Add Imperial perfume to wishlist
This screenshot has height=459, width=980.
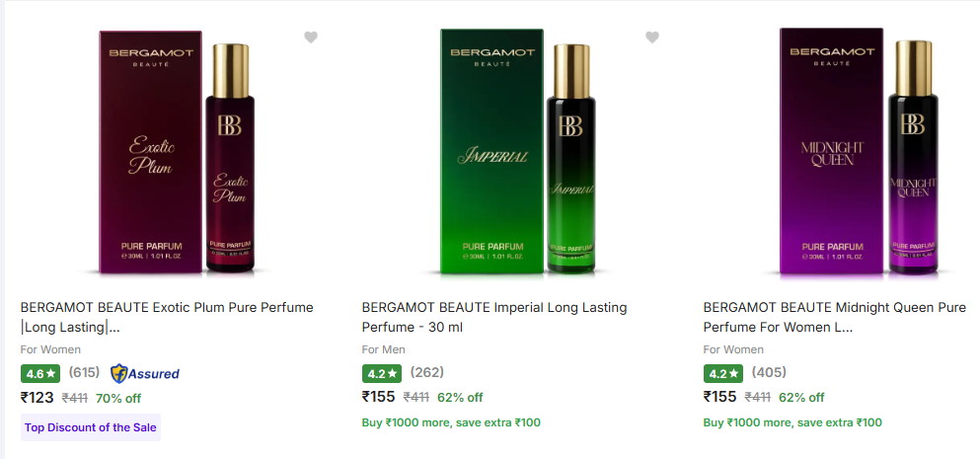652,38
